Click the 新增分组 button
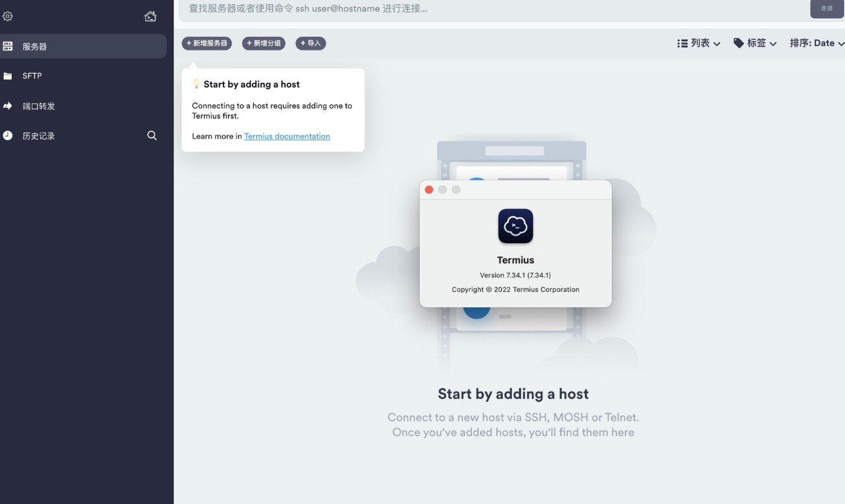The height and width of the screenshot is (504, 845). [264, 43]
